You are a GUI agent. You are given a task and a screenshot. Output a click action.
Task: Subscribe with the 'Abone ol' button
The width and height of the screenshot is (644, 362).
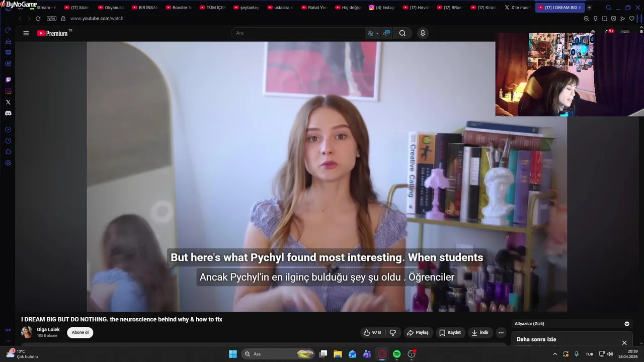point(80,332)
